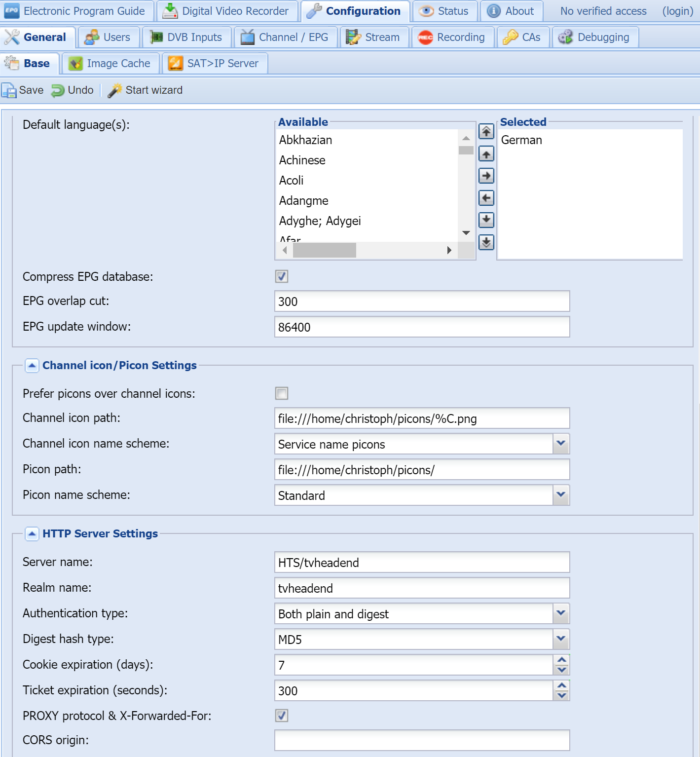Move selected language up one arrow

pos(486,154)
